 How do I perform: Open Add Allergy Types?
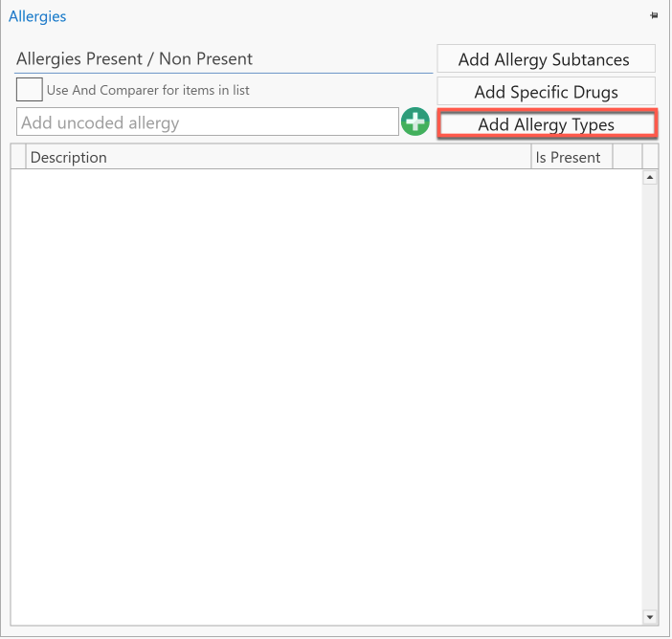tap(547, 124)
